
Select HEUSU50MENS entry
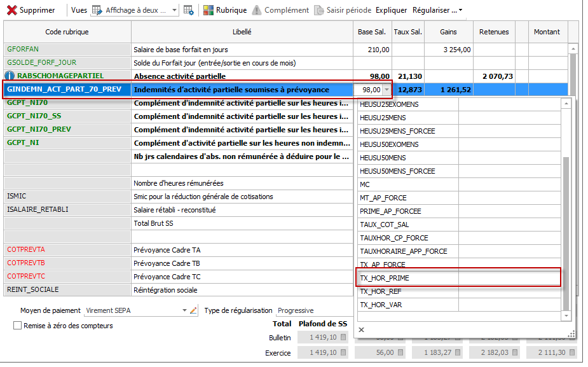(x=458, y=158)
